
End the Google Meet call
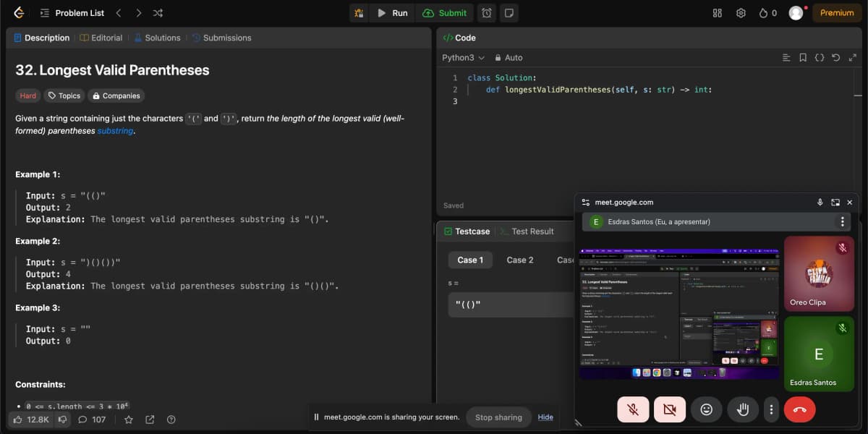[x=800, y=409]
